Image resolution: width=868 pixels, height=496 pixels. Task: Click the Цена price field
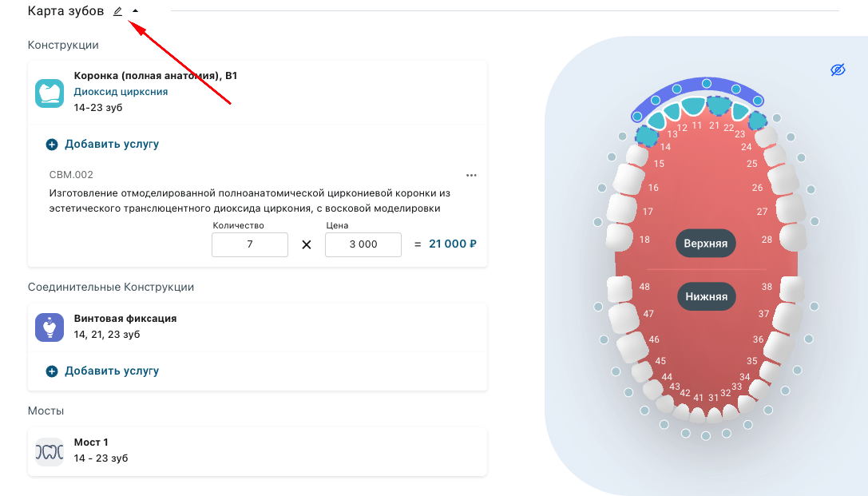click(363, 244)
